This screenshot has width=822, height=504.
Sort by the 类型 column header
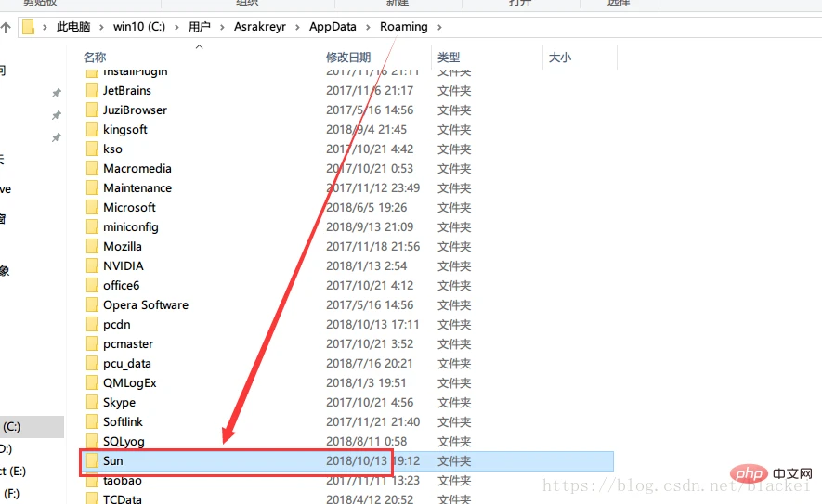point(449,58)
